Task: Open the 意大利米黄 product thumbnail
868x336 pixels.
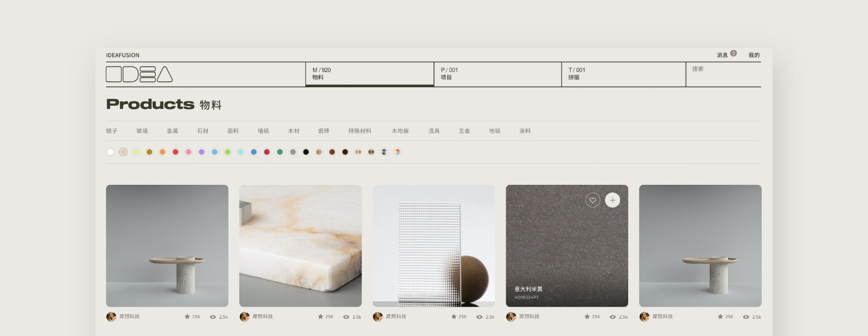Action: (x=567, y=246)
